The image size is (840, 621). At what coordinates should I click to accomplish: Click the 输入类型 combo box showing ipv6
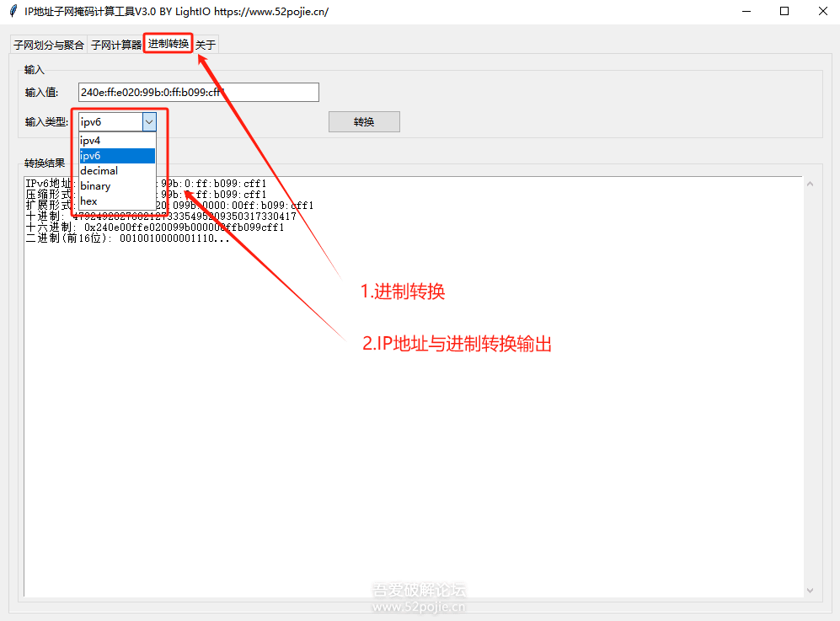[110, 122]
